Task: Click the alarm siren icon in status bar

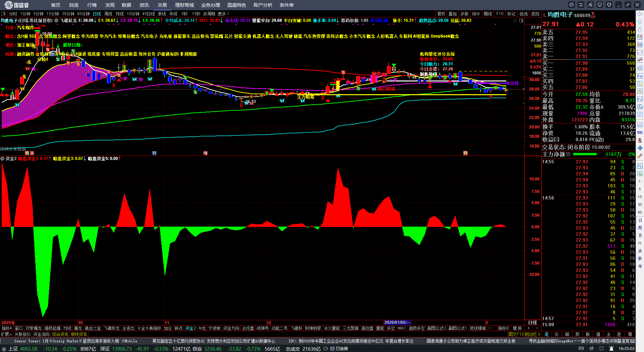Action: tap(611, 349)
